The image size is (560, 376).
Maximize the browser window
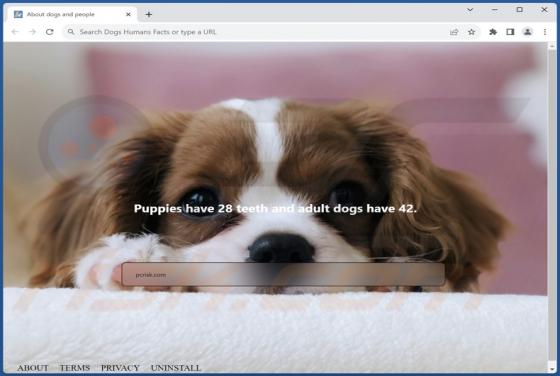click(x=520, y=10)
